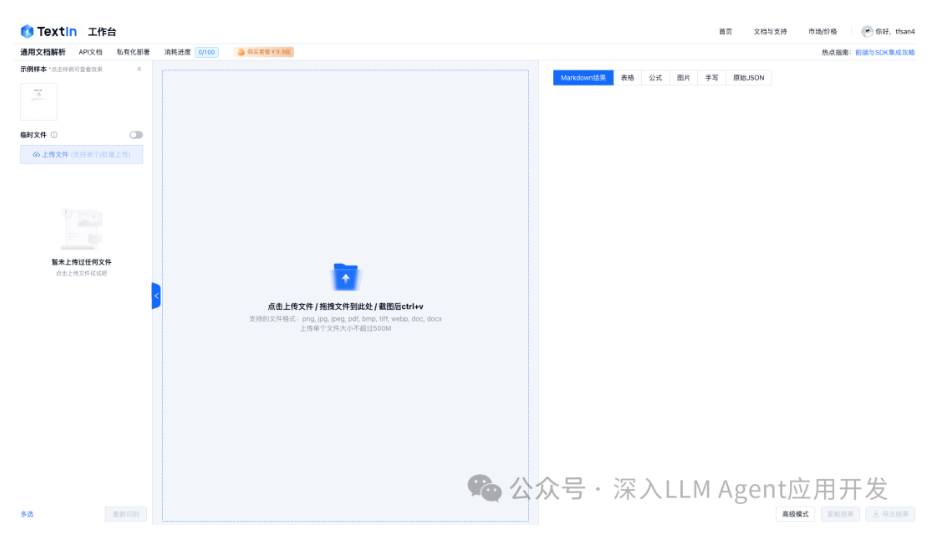
Task: Click the 高级模式 button
Action: [795, 514]
